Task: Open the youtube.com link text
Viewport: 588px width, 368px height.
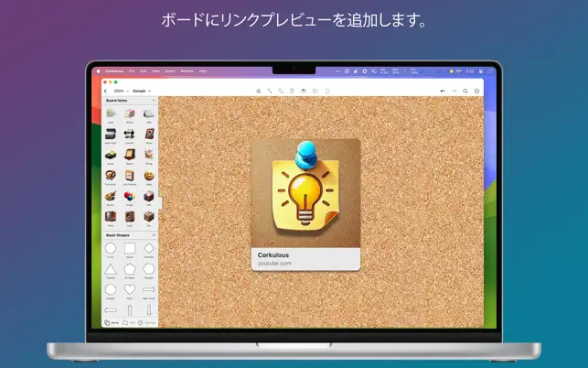Action: tap(274, 264)
